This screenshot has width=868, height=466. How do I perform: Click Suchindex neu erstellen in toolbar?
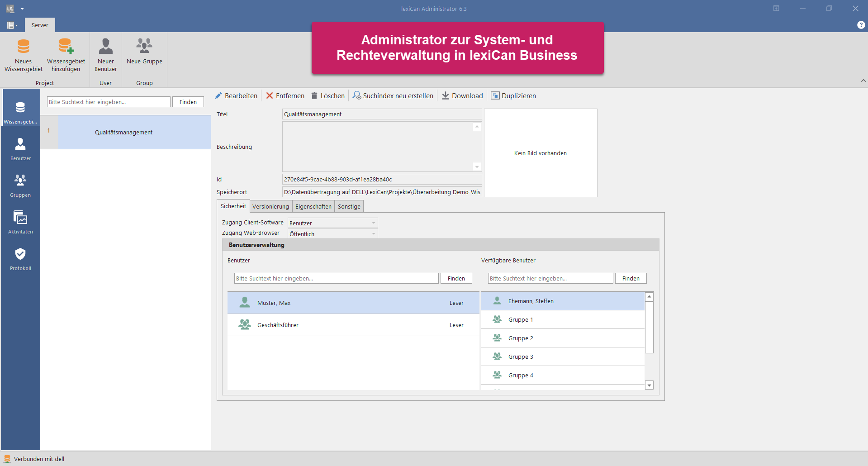pos(393,96)
